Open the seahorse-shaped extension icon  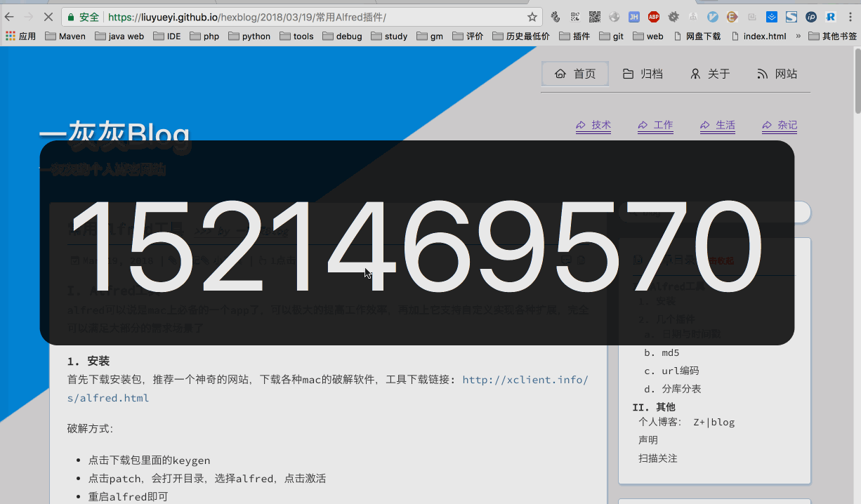point(555,17)
